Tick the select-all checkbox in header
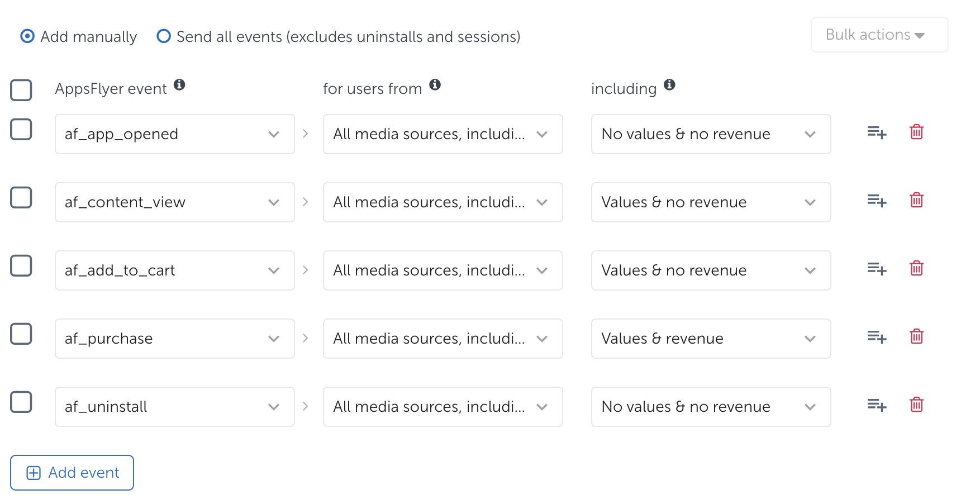Image resolution: width=980 pixels, height=504 pixels. pyautogui.click(x=21, y=90)
